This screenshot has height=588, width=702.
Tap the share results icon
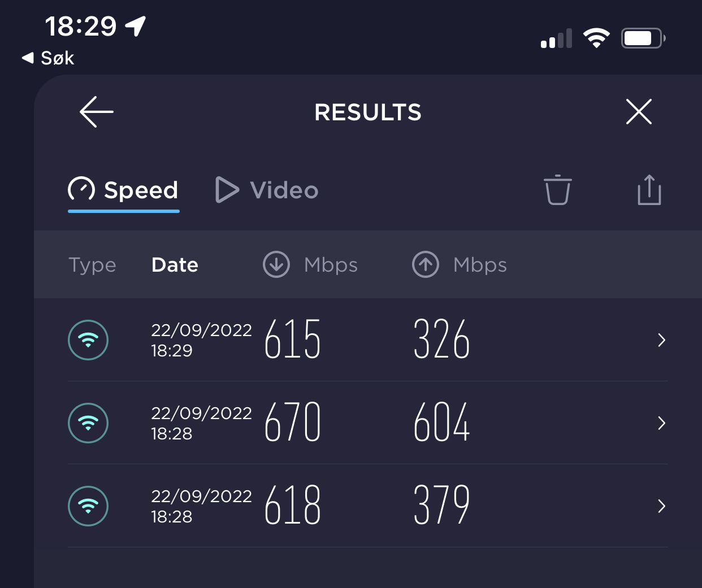click(x=649, y=190)
